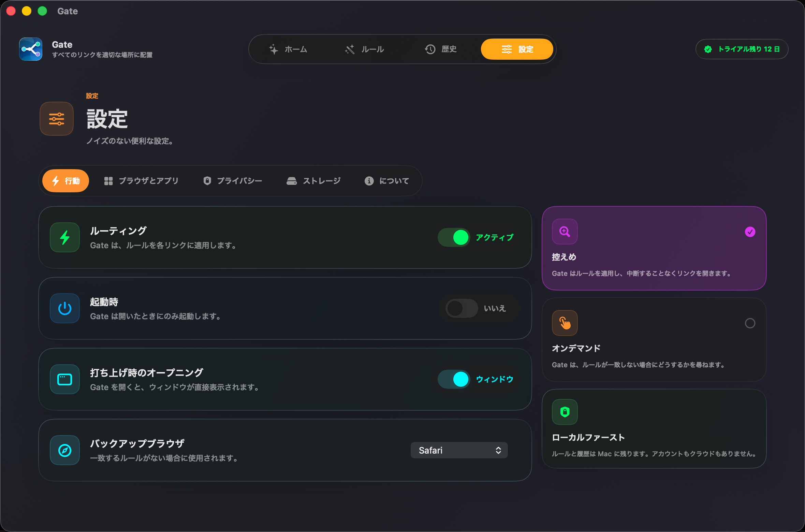805x532 pixels.
Task: Open the Safari backup browser dropdown
Action: coord(459,450)
